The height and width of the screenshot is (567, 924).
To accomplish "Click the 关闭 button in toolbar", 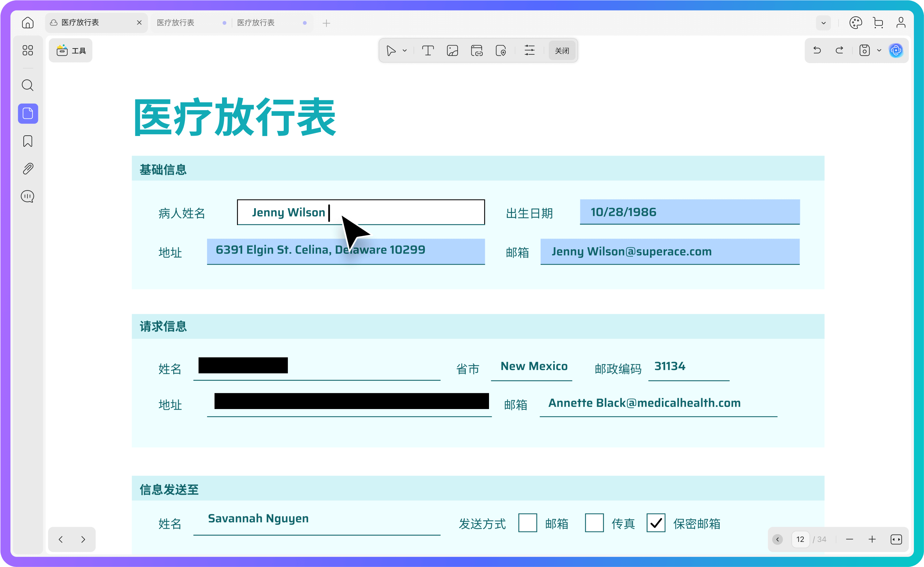I will (562, 51).
